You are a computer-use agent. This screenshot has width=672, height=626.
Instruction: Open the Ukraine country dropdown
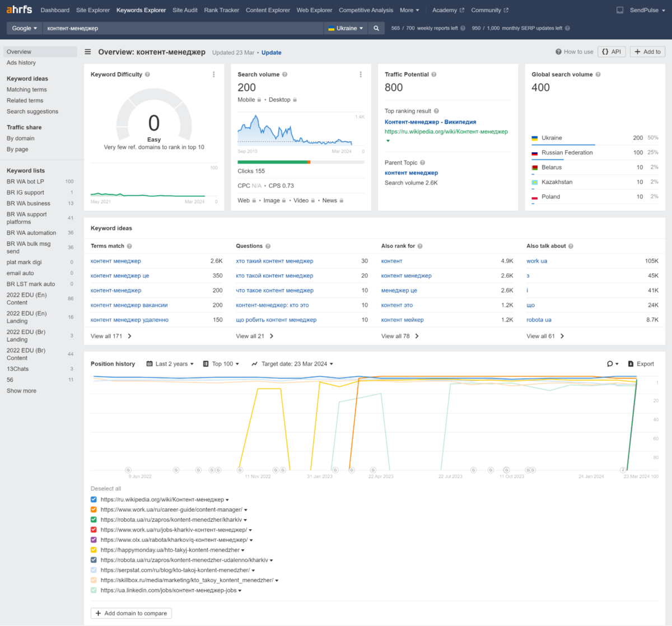click(346, 28)
